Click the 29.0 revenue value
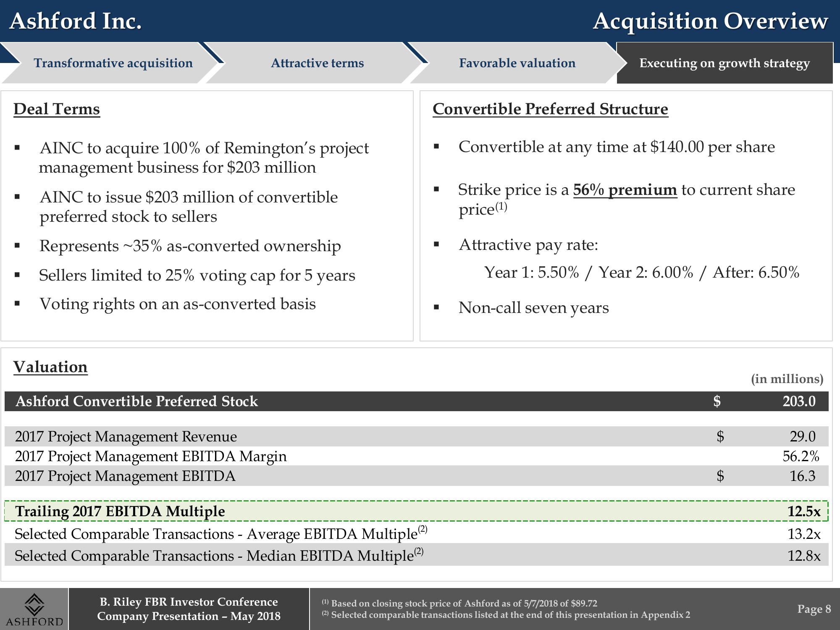The image size is (840, 630). point(803,437)
